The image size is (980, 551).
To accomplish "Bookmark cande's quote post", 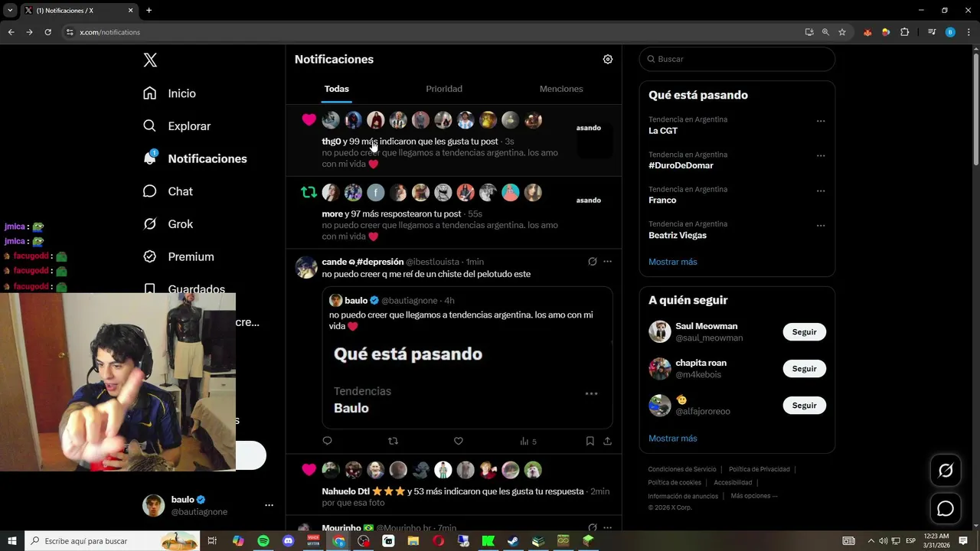I will (x=590, y=441).
